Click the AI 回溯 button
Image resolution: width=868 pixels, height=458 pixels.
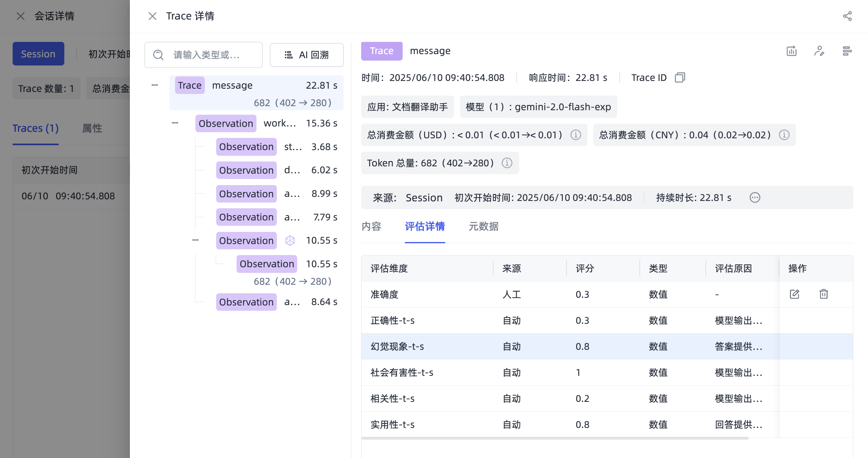point(307,55)
